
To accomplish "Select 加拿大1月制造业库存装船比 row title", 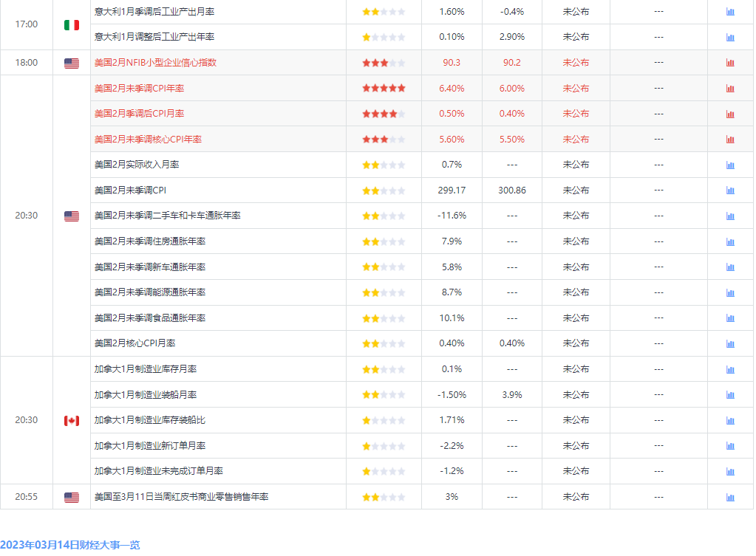I will click(150, 420).
